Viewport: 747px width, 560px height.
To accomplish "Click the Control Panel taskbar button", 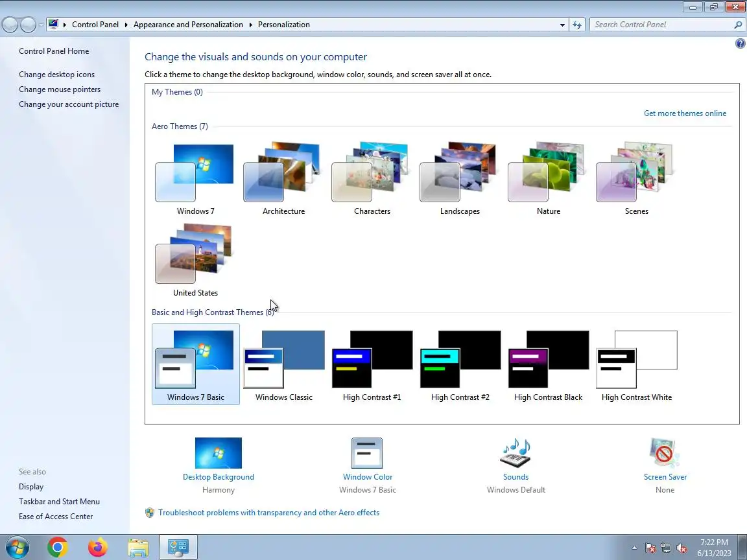I will (x=178, y=547).
